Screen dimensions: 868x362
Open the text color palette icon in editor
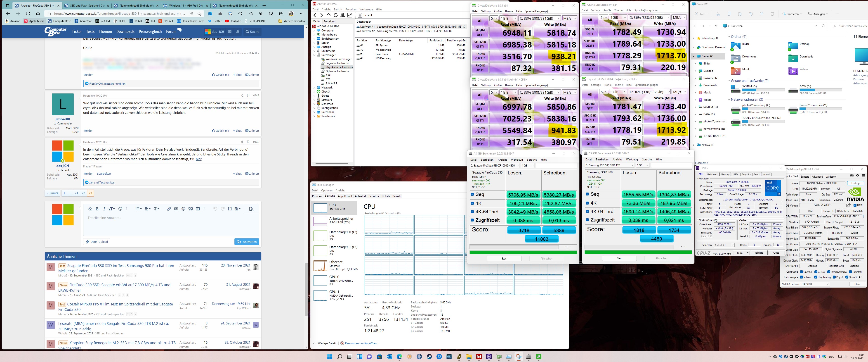click(x=120, y=209)
